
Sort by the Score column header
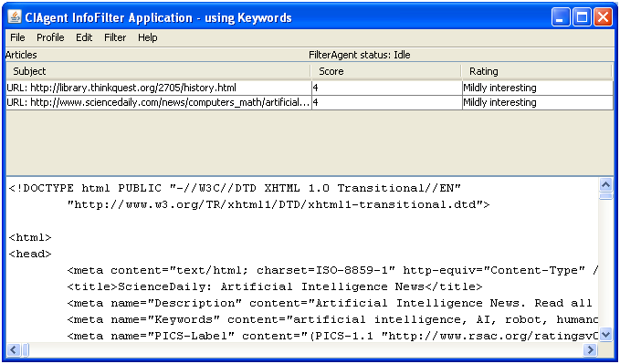pos(386,71)
